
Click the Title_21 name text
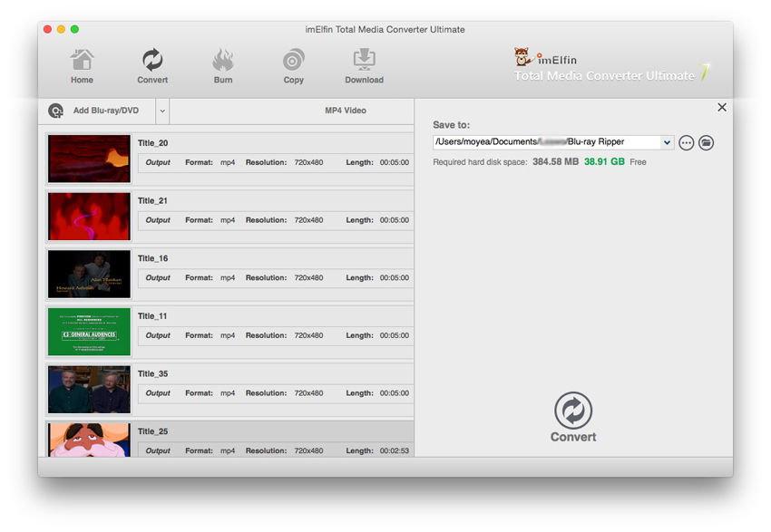click(152, 201)
